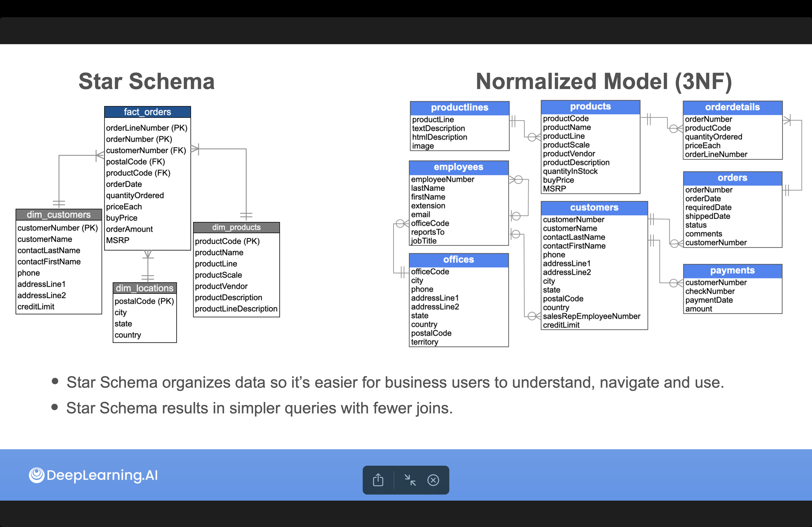Exit full screen with the inward arrows icon

[x=410, y=480]
